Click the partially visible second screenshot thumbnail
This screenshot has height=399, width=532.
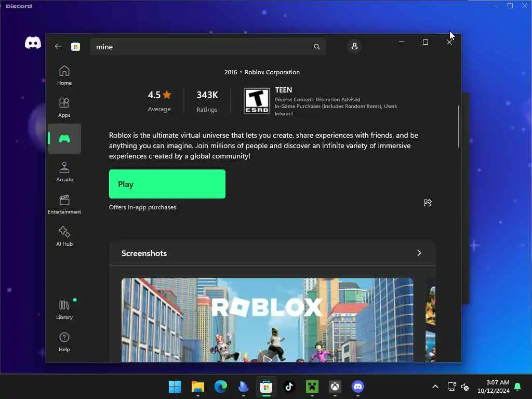pos(430,320)
